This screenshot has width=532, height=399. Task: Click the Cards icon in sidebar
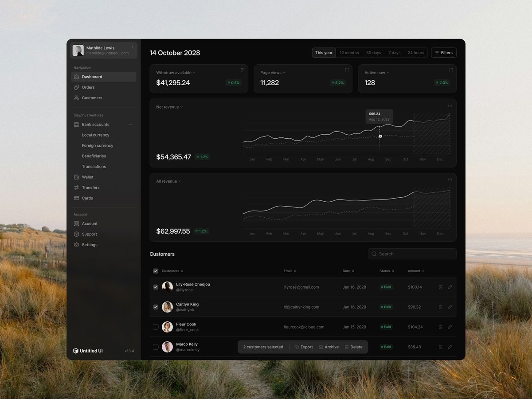(x=77, y=198)
